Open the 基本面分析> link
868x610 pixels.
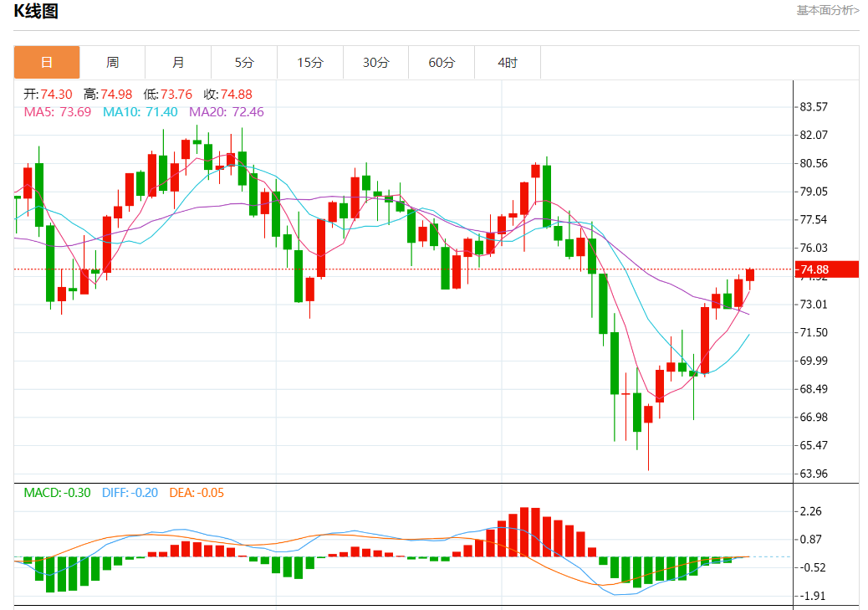click(828, 11)
